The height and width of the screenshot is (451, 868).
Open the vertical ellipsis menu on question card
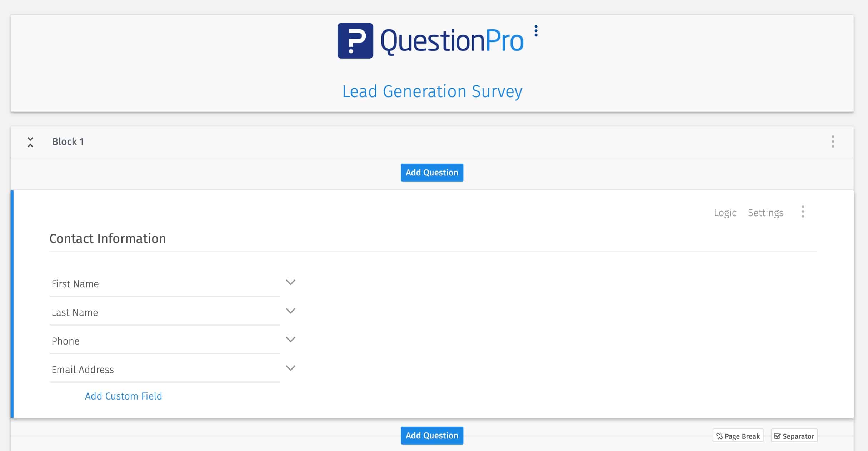click(803, 212)
